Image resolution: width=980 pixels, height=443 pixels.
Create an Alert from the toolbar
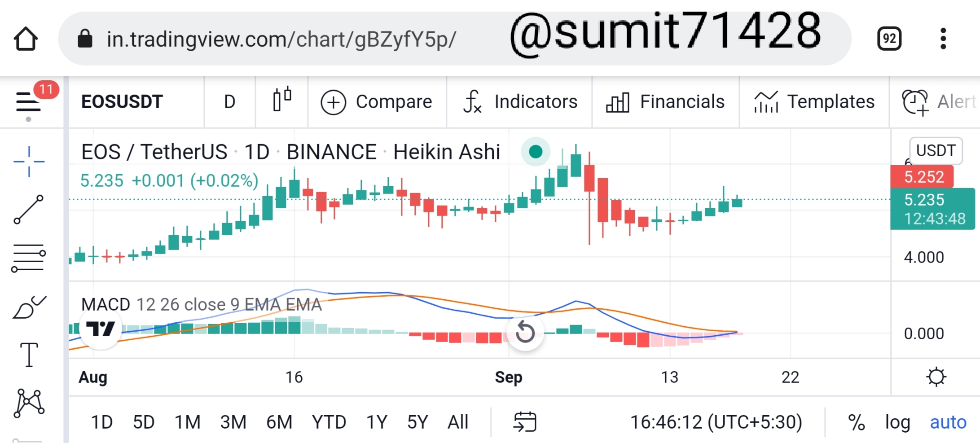pos(939,102)
